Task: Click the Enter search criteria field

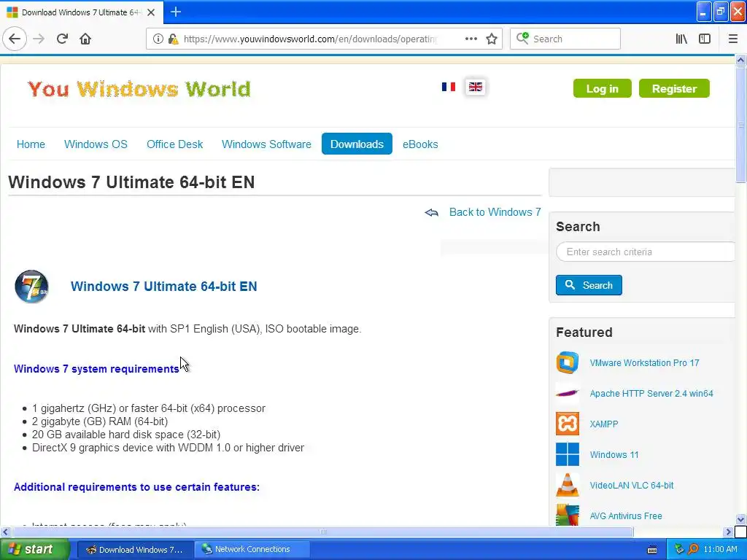Action: pyautogui.click(x=645, y=252)
